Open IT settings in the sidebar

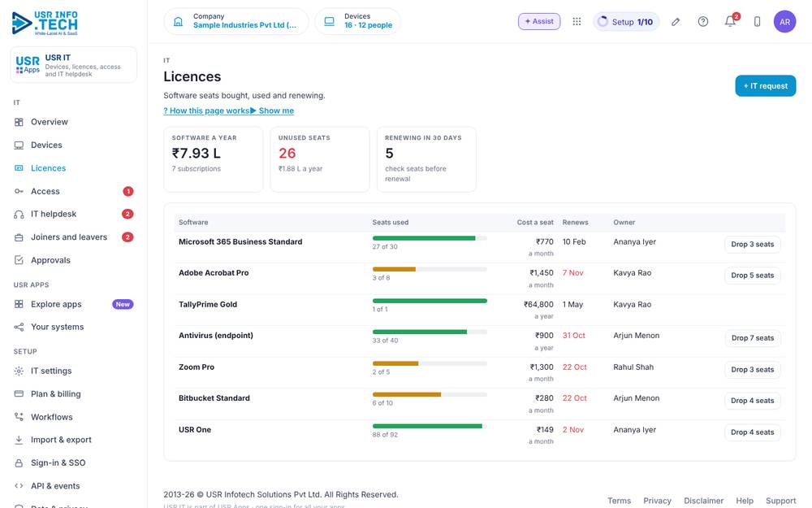coord(74,371)
